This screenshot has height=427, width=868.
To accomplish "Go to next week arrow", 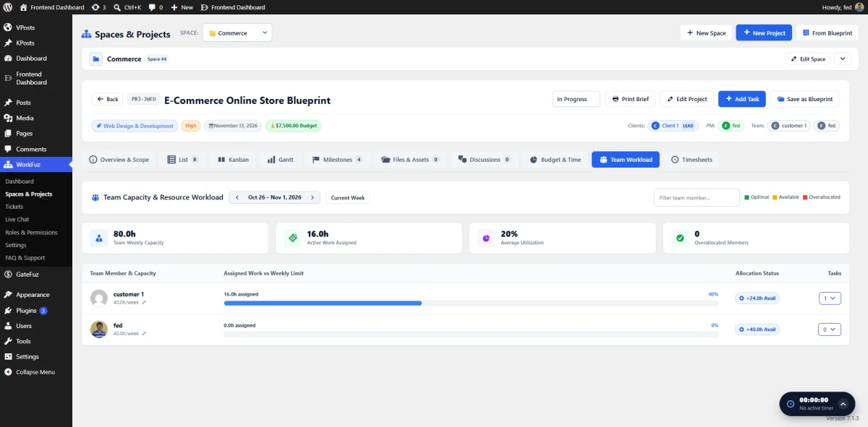I will pos(312,197).
